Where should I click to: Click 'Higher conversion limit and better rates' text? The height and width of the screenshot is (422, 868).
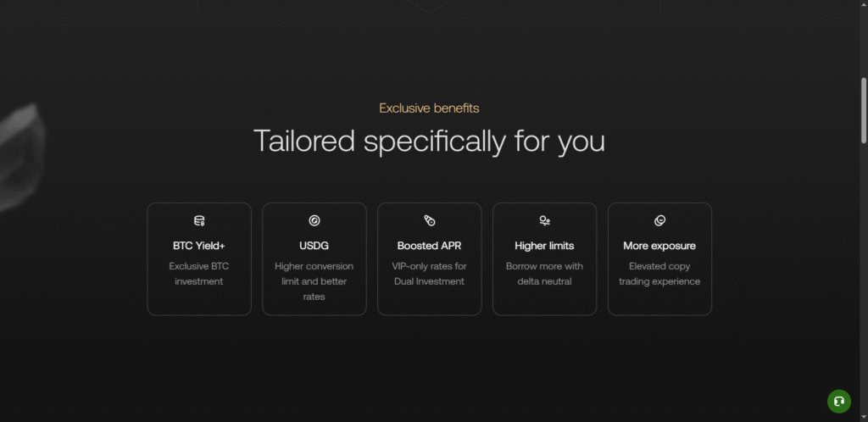314,281
